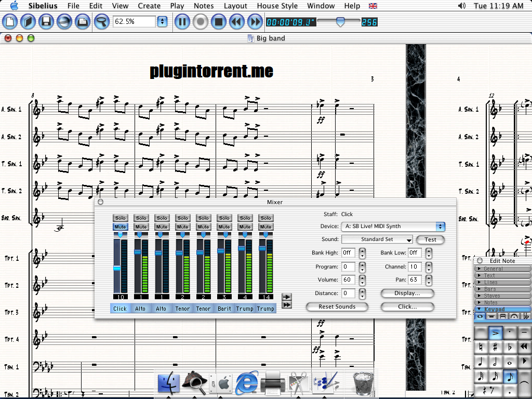Choose the sixteenth note Keypad key
Image resolution: width=532 pixels, height=399 pixels.
tap(495, 377)
